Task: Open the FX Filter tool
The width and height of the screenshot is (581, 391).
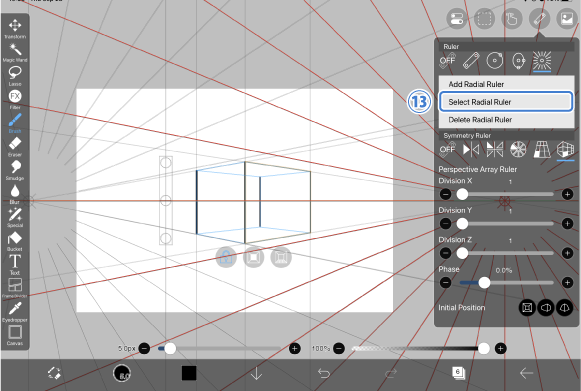Action: coord(15,99)
